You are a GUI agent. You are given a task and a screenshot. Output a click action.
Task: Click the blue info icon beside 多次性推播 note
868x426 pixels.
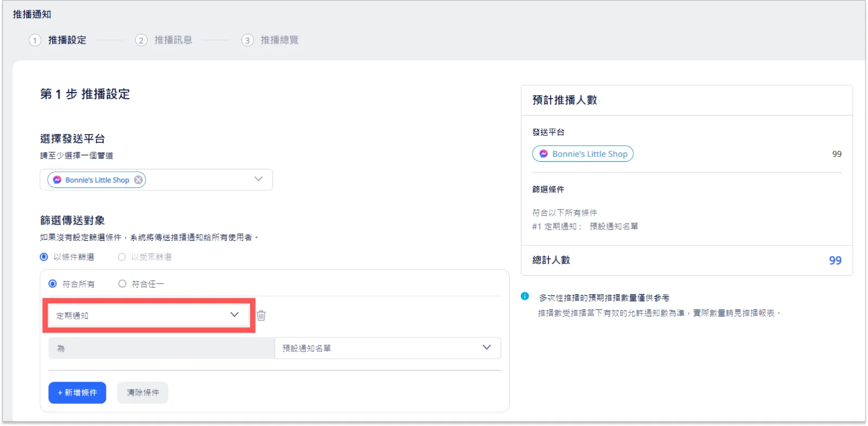tap(525, 296)
